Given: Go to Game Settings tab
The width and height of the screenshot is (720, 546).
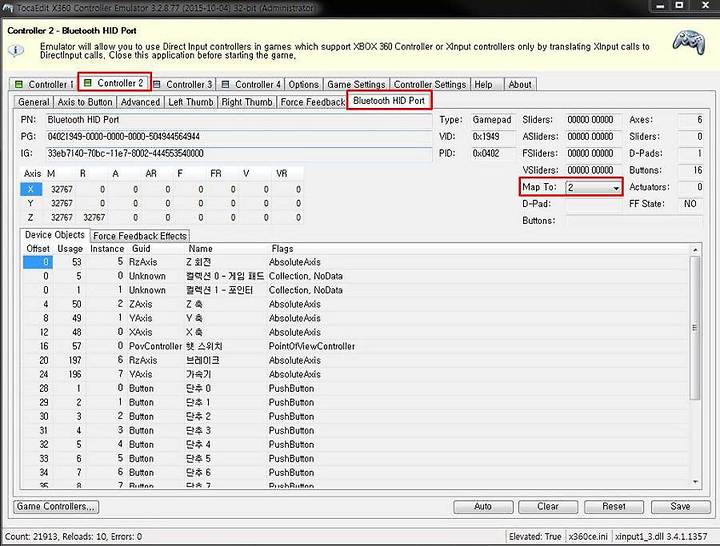Looking at the screenshot, I should click(x=356, y=84).
